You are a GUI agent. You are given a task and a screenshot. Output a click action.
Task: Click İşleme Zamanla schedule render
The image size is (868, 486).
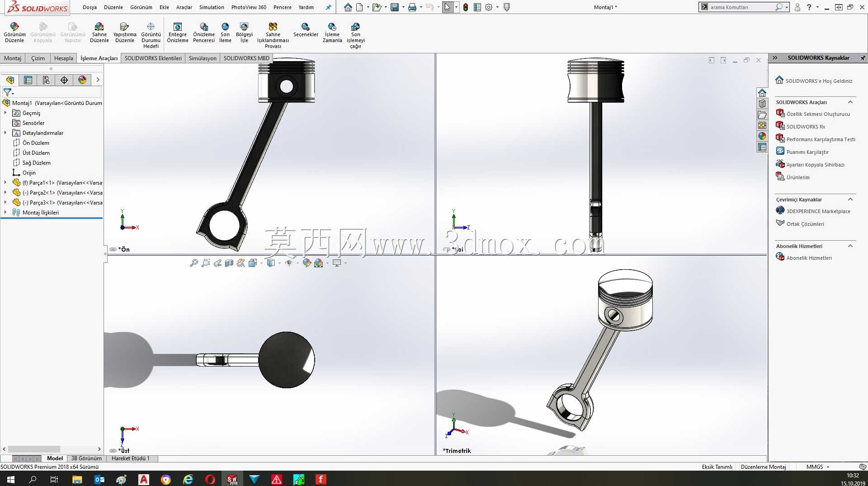(x=332, y=33)
